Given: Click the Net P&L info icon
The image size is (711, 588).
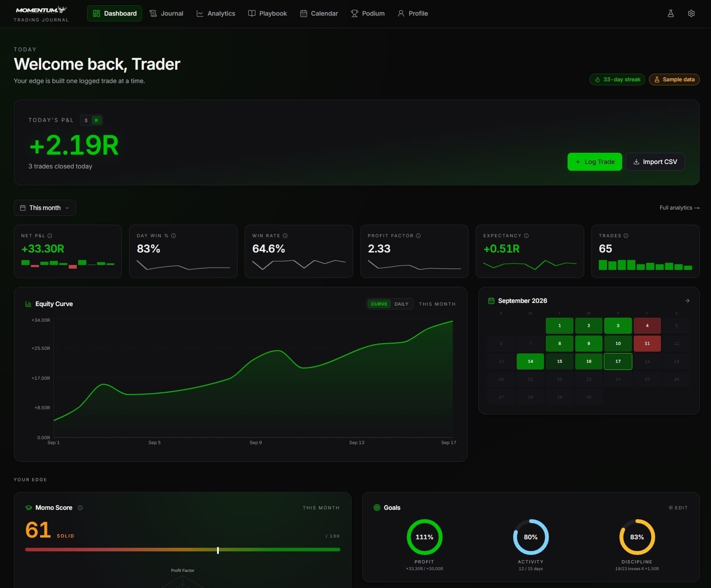Looking at the screenshot, I should (x=50, y=235).
